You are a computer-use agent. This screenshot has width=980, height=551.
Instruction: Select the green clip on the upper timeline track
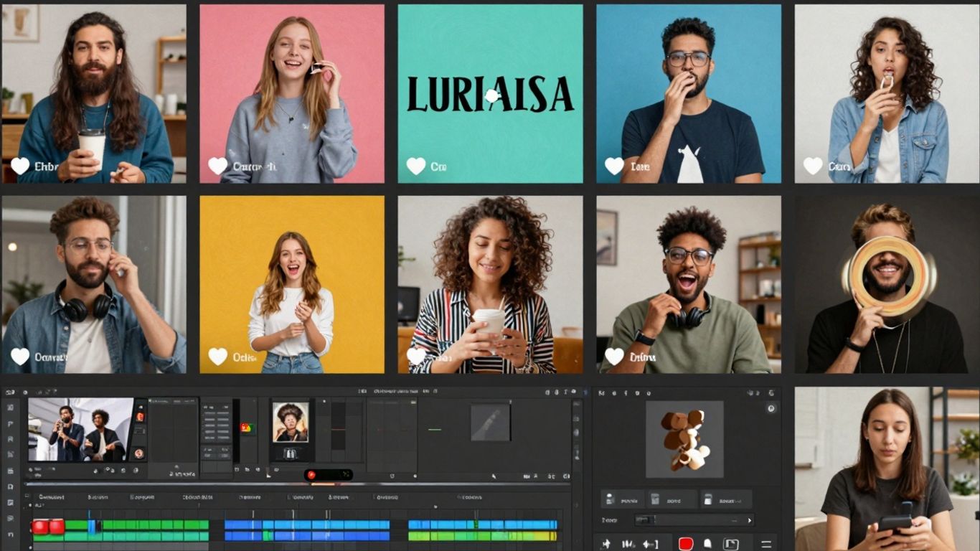143,523
